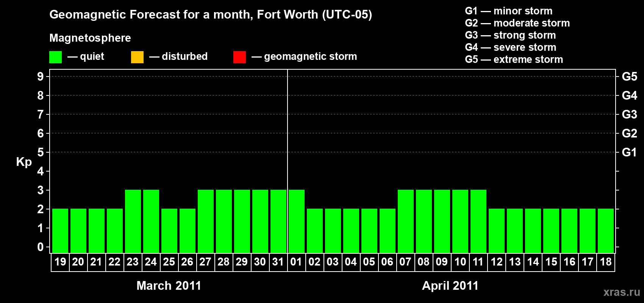
Task: Click the 'Kp' axis label
Action: pyautogui.click(x=24, y=162)
